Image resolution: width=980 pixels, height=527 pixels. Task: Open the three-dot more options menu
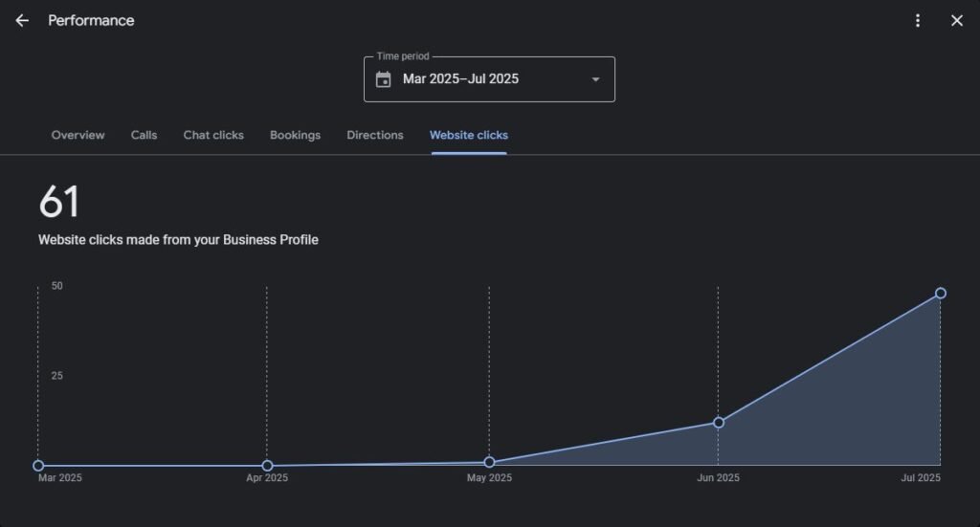[918, 21]
